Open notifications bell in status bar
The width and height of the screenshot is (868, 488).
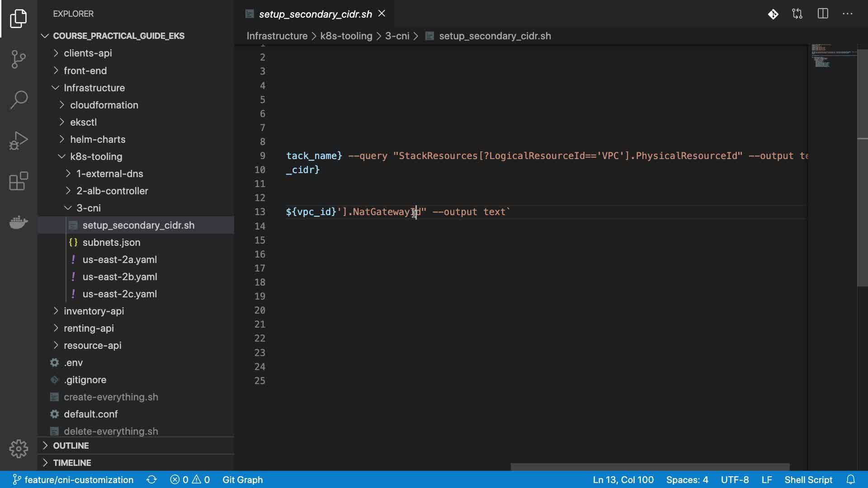pos(851,479)
